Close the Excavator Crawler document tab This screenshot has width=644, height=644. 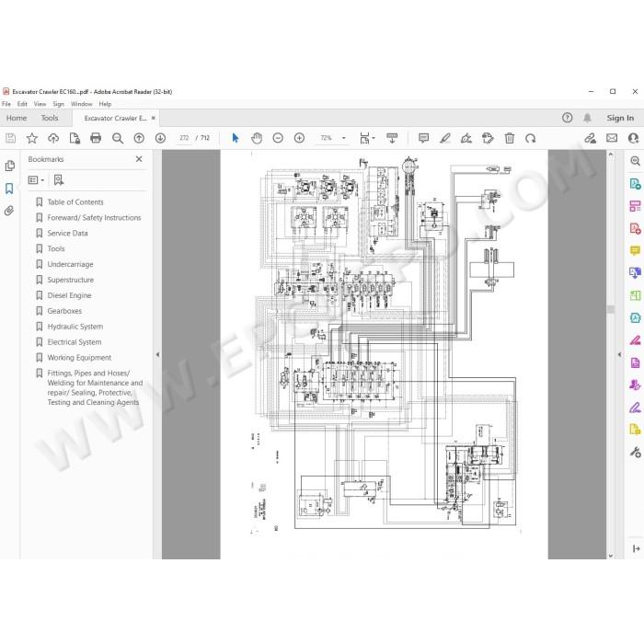coord(154,118)
